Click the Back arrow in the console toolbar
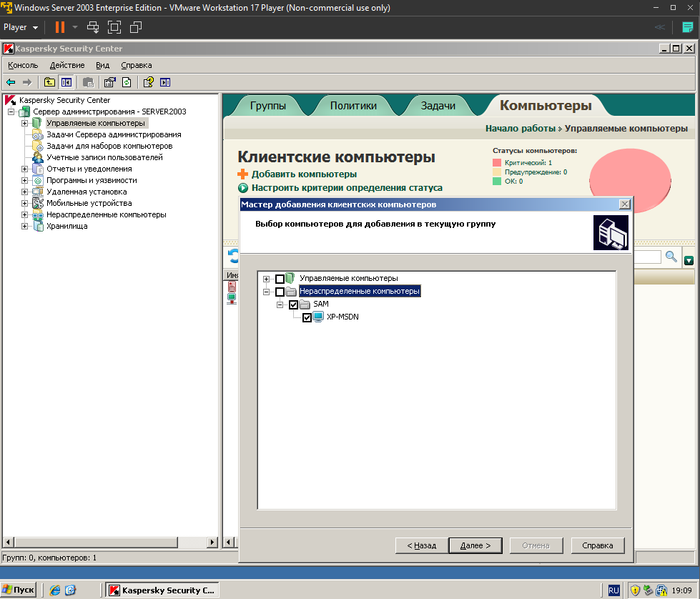The image size is (700, 599). (11, 82)
